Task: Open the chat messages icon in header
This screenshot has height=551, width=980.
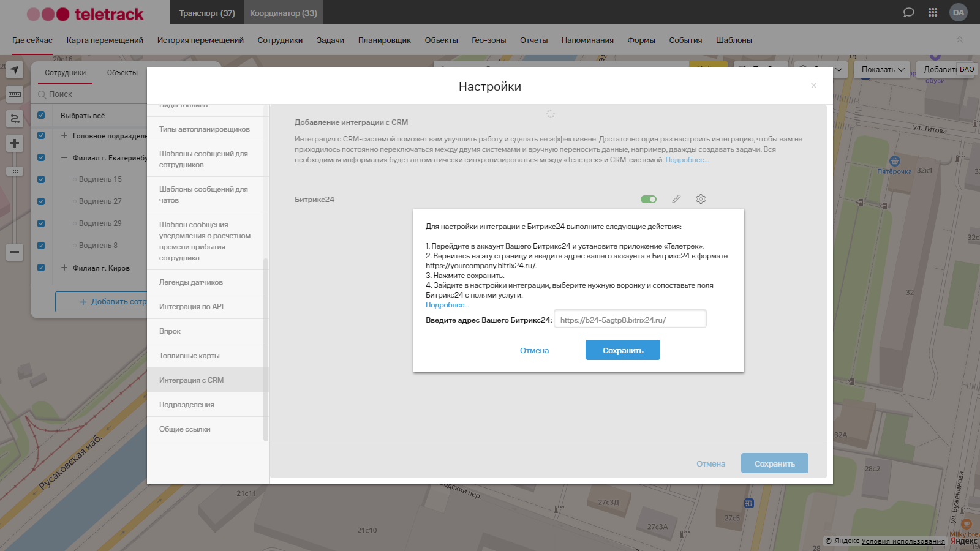Action: tap(908, 12)
